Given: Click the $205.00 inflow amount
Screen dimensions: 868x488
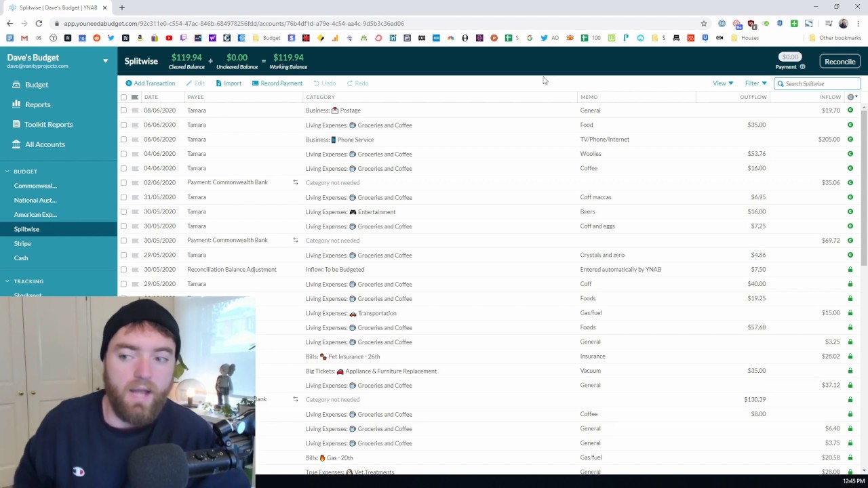Looking at the screenshot, I should coord(829,139).
